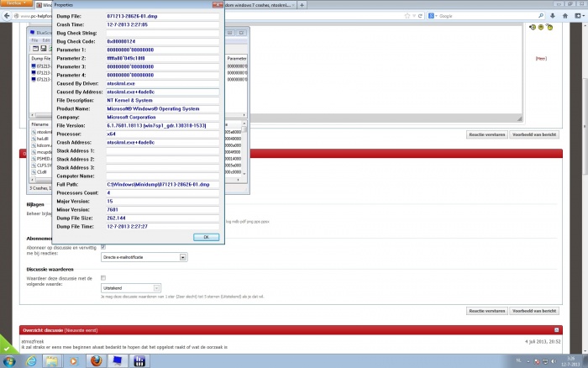Switch to BlueScreenView via the taskbar icon
Viewport: 588px width, 368px height.
pos(118,361)
